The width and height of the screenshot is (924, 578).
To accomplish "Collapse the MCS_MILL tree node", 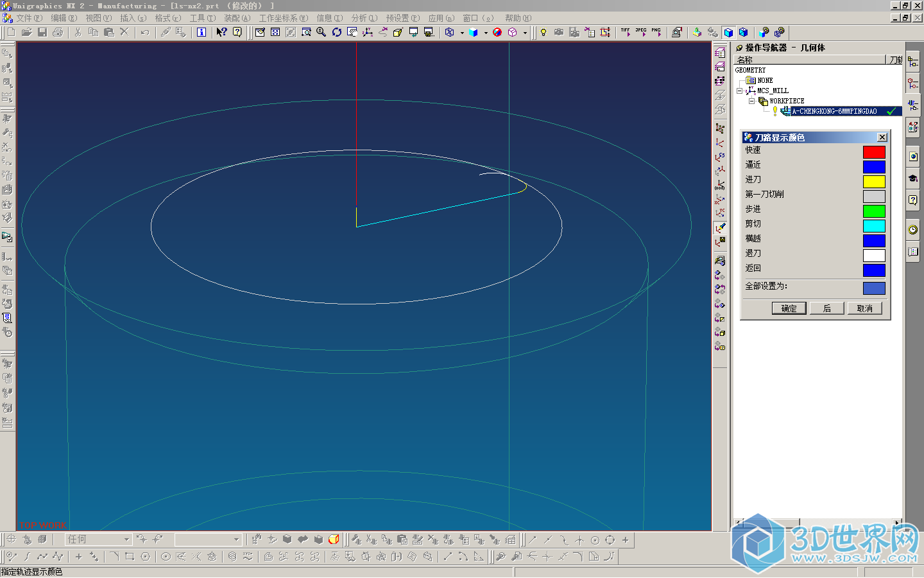I will (740, 91).
